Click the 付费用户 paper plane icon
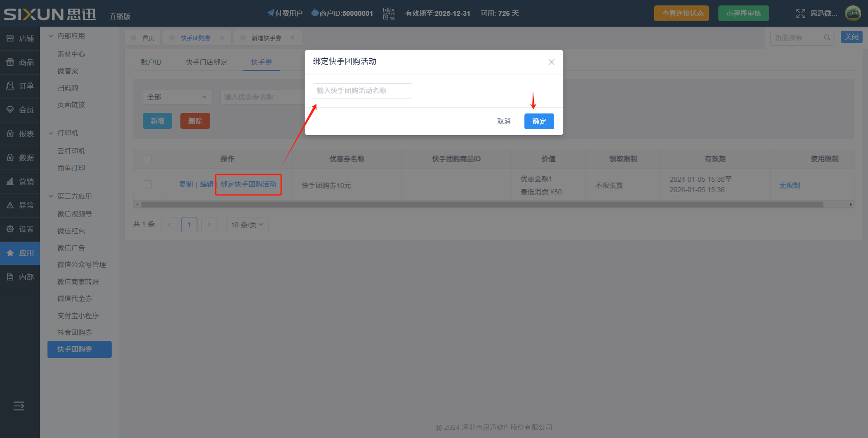Viewport: 868px width, 438px height. click(x=271, y=13)
